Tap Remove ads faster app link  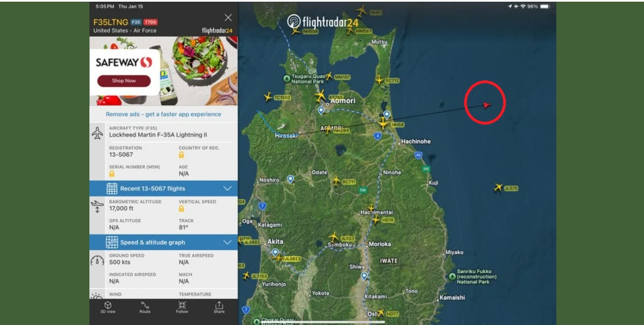(164, 114)
